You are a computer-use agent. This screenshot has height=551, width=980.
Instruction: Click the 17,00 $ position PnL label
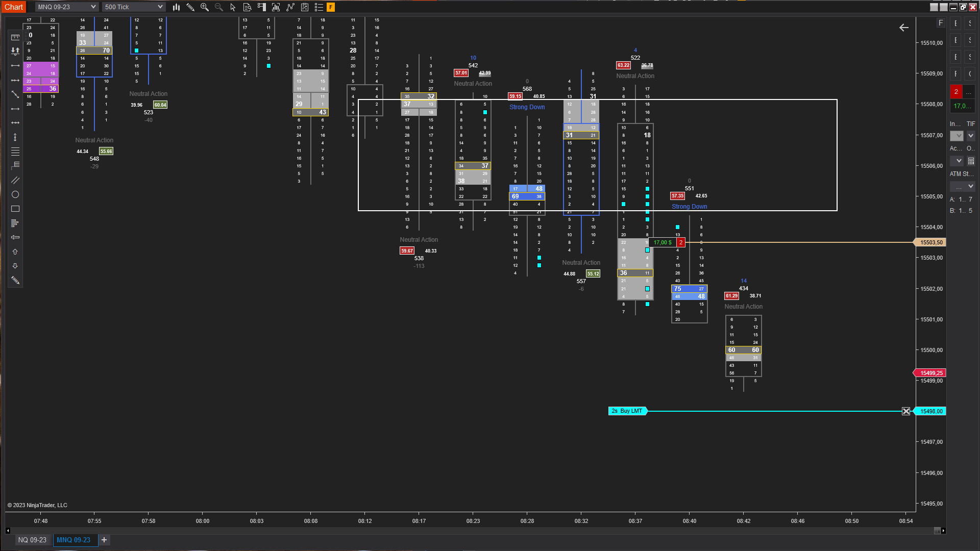click(663, 242)
